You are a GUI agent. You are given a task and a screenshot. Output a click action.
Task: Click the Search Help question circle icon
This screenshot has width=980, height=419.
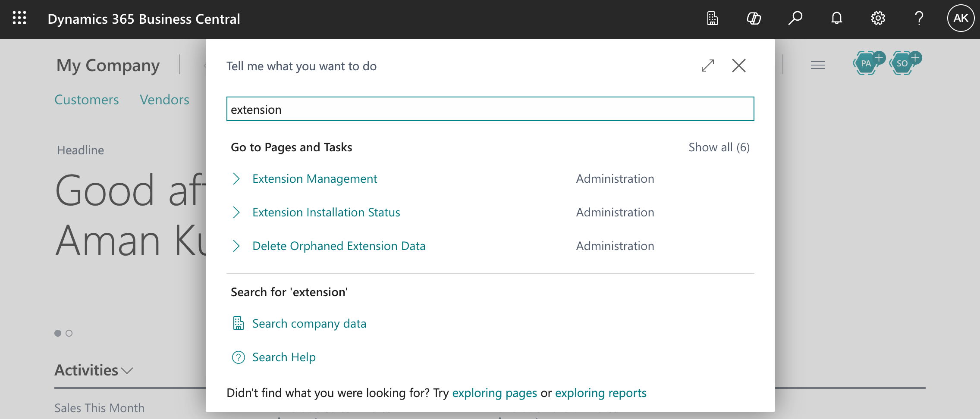(239, 357)
